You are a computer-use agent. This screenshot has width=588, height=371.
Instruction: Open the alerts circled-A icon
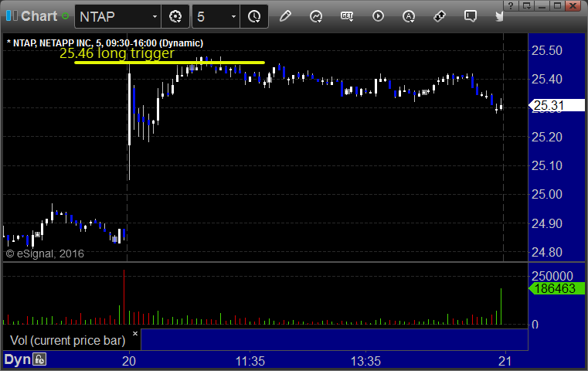409,16
